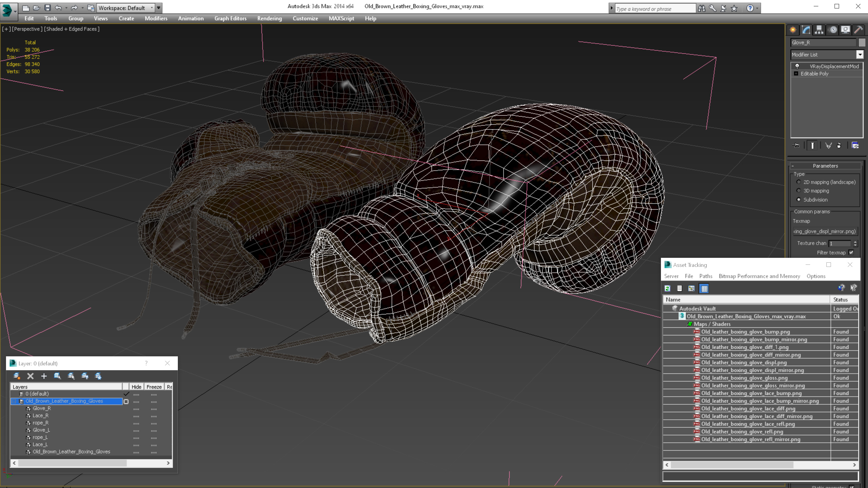Viewport: 868px width, 488px height.
Task: Switch to the Display command panel tab
Action: click(845, 30)
